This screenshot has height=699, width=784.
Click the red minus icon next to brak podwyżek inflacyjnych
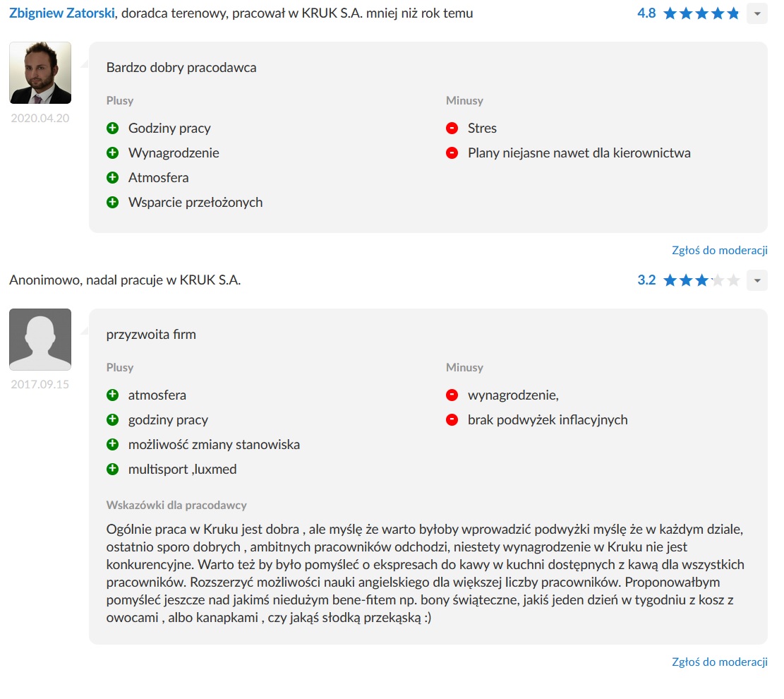point(452,420)
